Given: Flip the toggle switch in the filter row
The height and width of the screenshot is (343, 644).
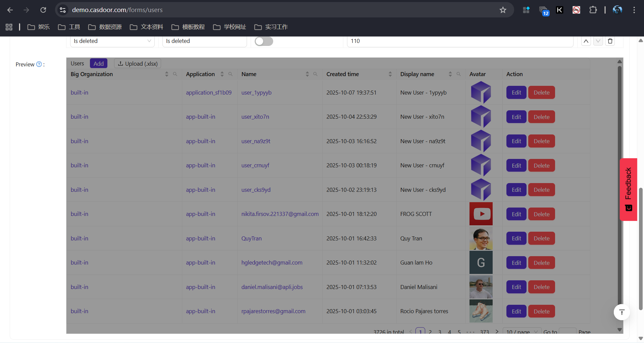Looking at the screenshot, I should (x=264, y=41).
